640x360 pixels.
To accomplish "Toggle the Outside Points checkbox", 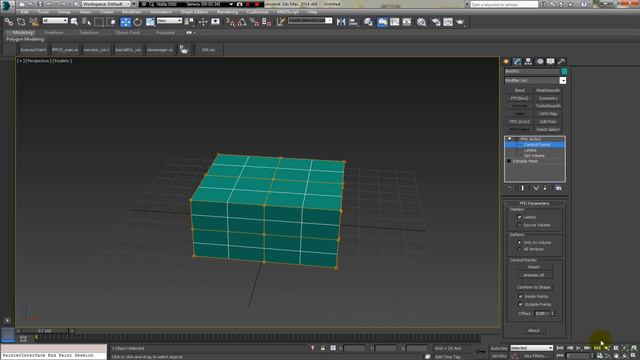I will pos(520,304).
